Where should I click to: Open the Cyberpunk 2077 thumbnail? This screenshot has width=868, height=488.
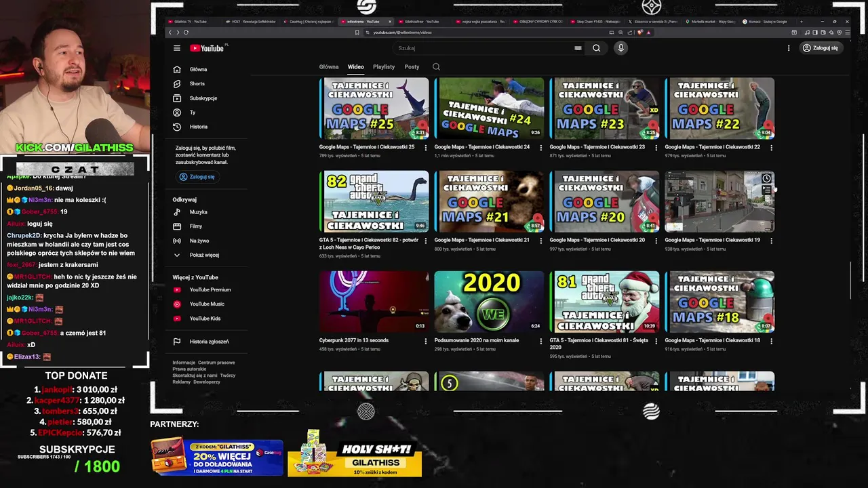[x=374, y=302]
